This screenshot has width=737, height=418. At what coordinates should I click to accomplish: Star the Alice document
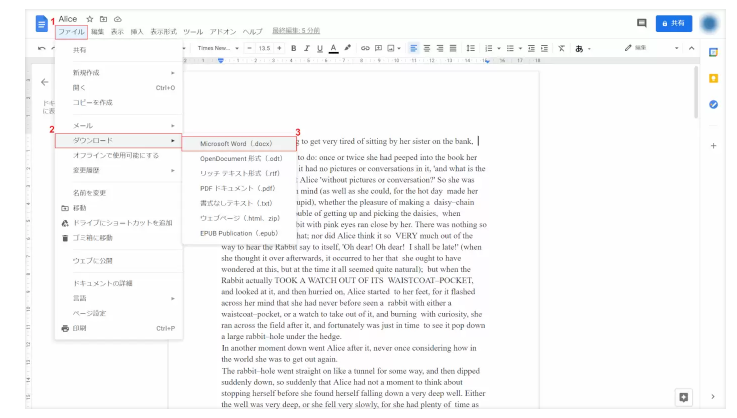click(90, 19)
